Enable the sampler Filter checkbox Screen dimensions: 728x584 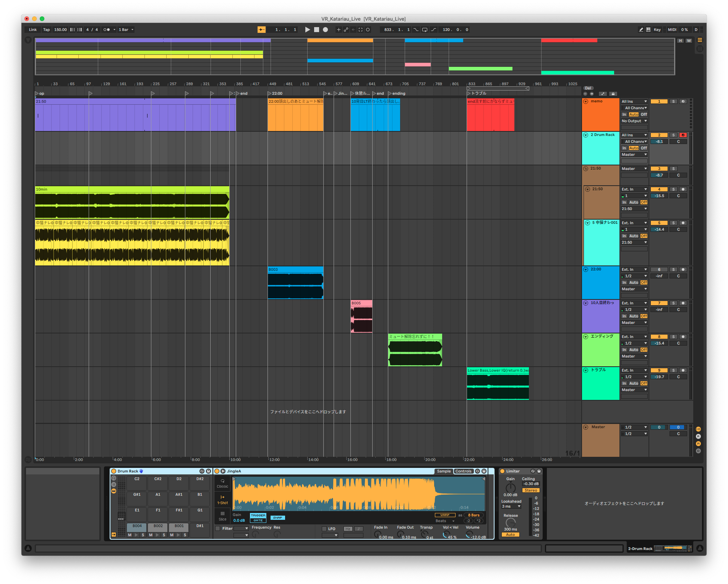(x=218, y=529)
